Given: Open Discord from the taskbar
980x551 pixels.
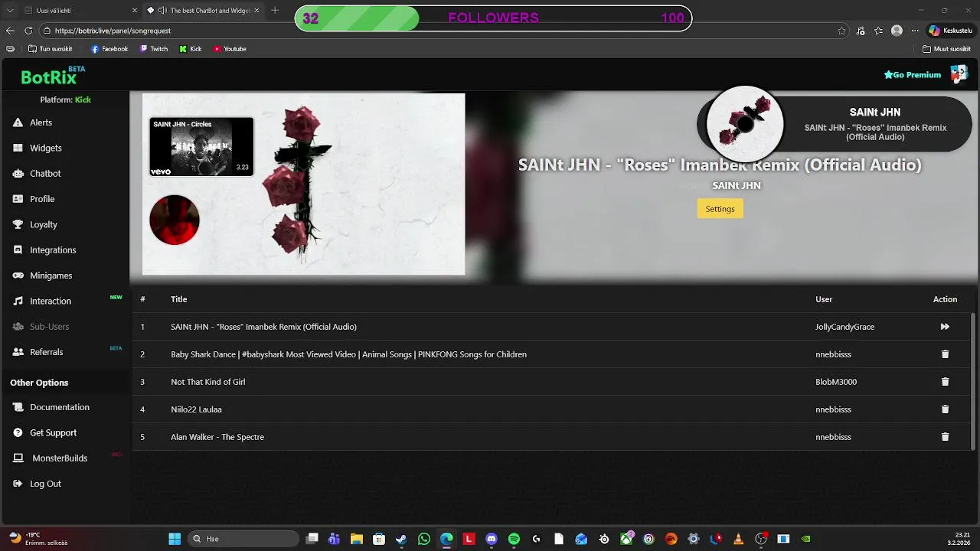Looking at the screenshot, I should tap(492, 539).
